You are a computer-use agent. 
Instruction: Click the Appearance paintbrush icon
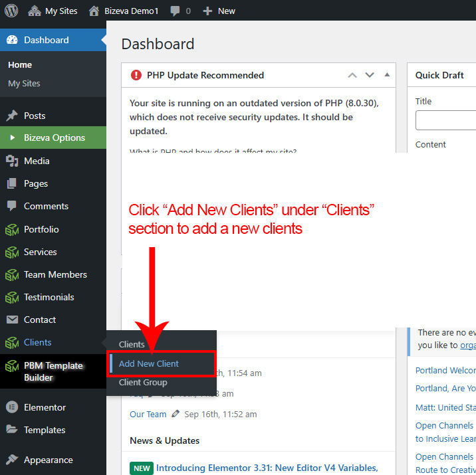click(12, 460)
